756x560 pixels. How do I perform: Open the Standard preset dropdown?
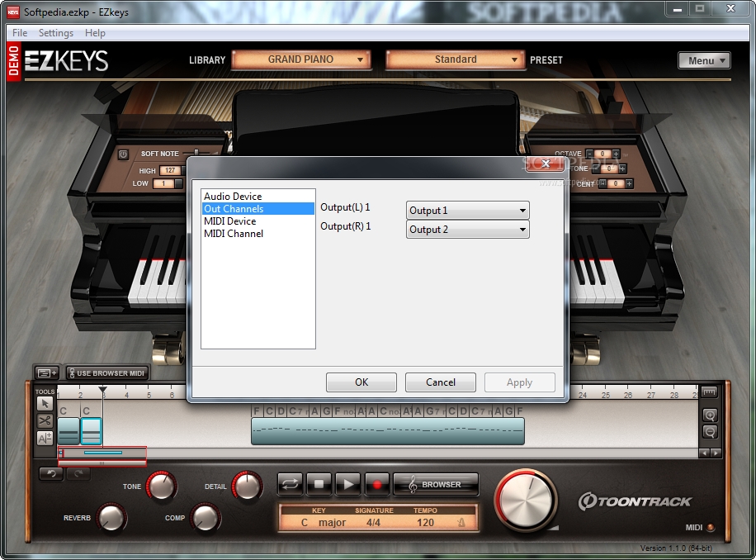coord(455,59)
